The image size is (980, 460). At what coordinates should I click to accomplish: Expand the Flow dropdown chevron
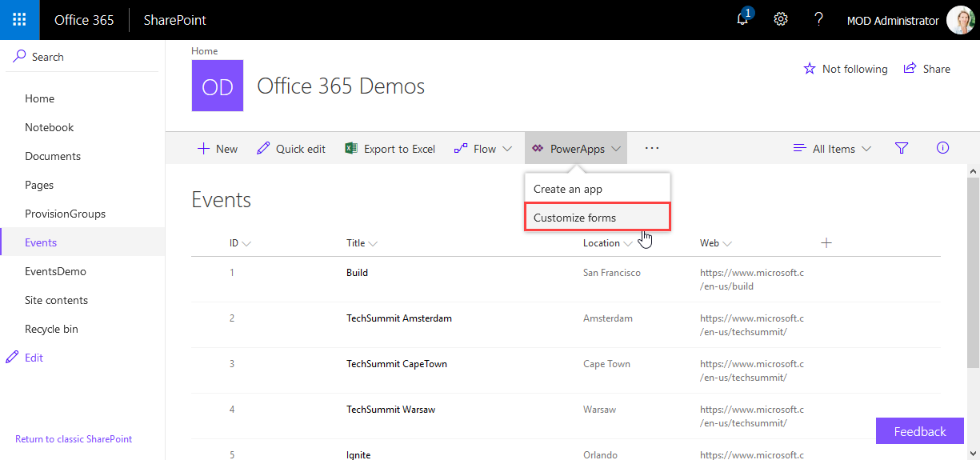507,149
